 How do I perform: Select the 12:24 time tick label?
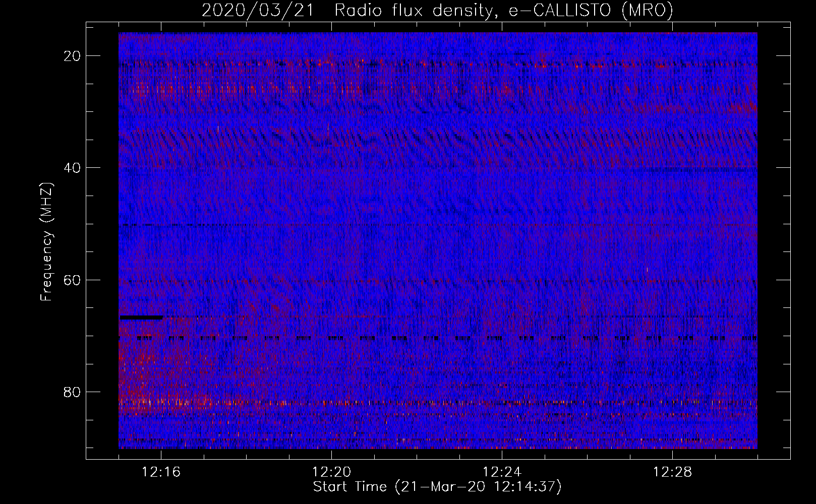point(502,472)
